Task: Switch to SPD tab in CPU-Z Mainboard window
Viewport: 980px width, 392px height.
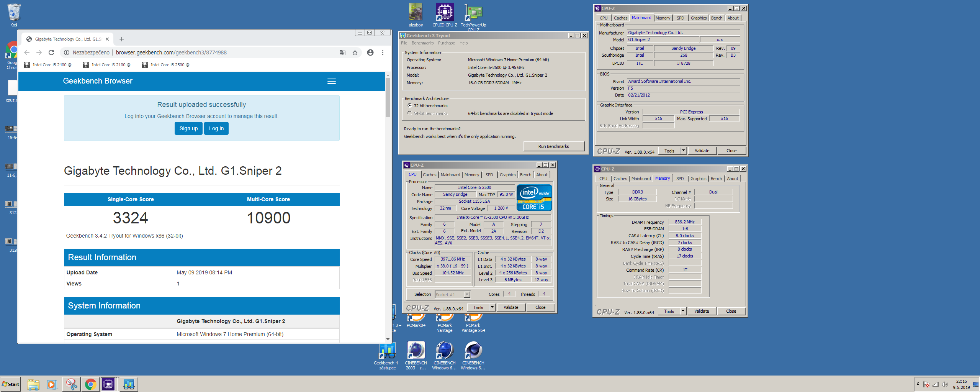Action: (x=680, y=18)
